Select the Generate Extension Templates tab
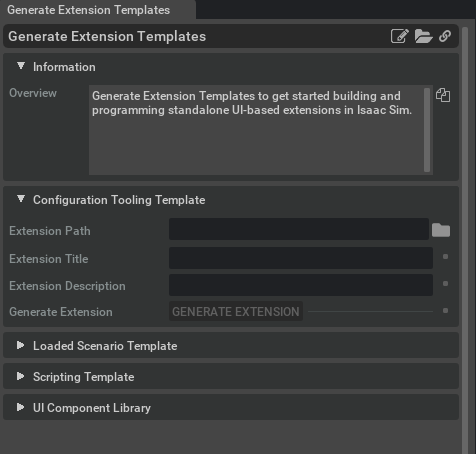The image size is (476, 454). click(89, 10)
